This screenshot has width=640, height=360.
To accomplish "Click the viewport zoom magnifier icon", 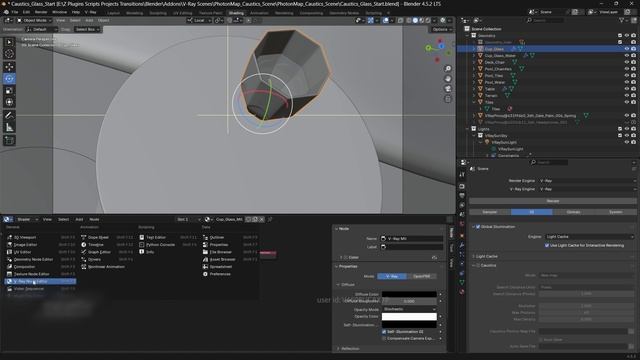I will pyautogui.click(x=448, y=69).
